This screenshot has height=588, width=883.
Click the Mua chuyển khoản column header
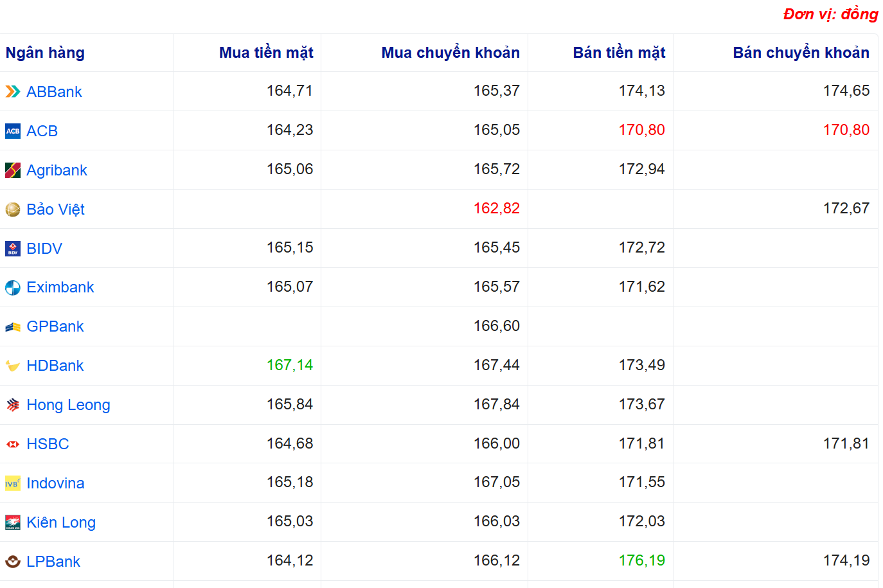pos(450,53)
